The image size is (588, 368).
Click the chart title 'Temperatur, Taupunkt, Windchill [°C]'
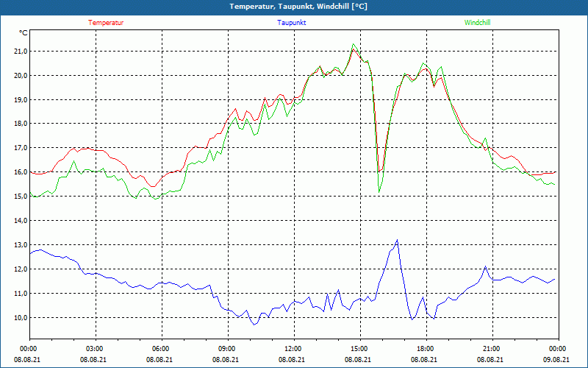[x=298, y=7]
